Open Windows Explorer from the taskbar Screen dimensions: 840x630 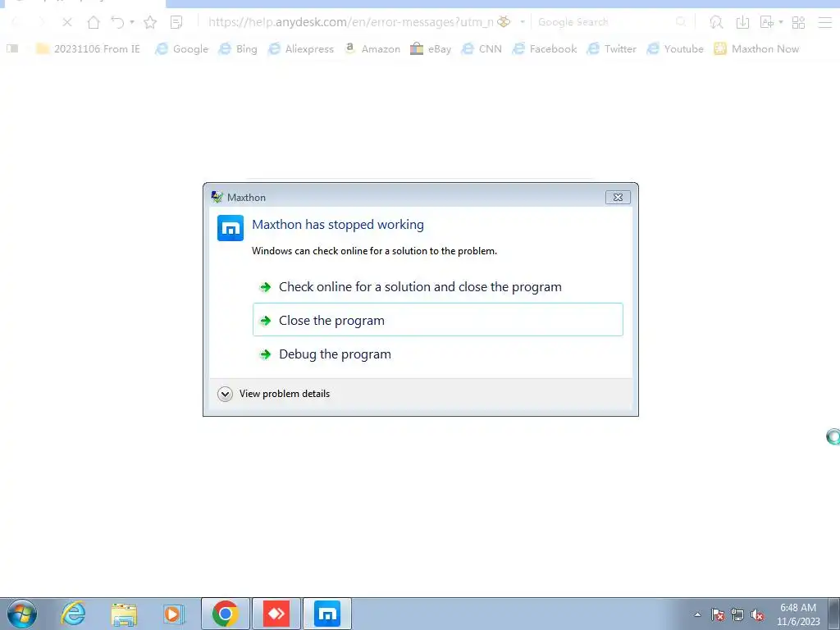124,614
